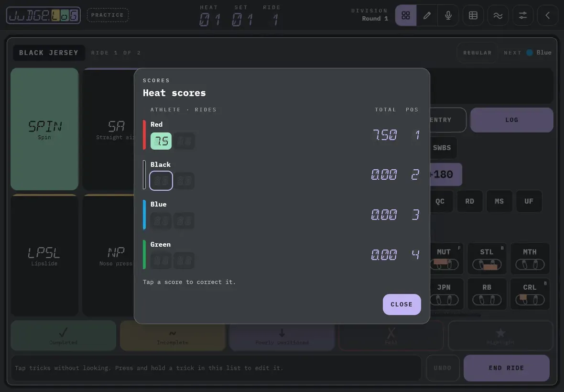The width and height of the screenshot is (564, 392).
Task: Toggle the STL grab
Action: (x=487, y=258)
